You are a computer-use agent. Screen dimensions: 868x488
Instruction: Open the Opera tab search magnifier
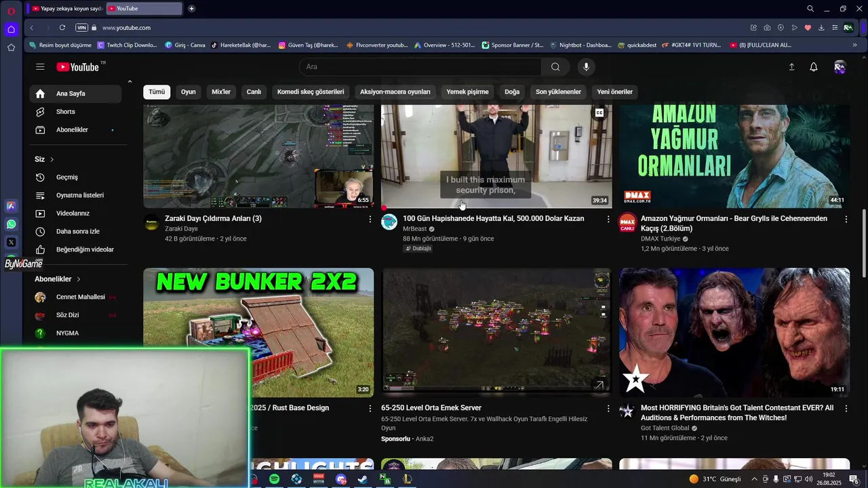[x=810, y=9]
